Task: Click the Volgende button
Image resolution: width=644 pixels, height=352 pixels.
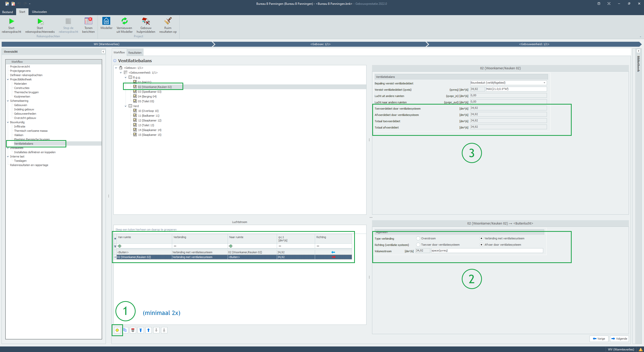Action: [619, 339]
